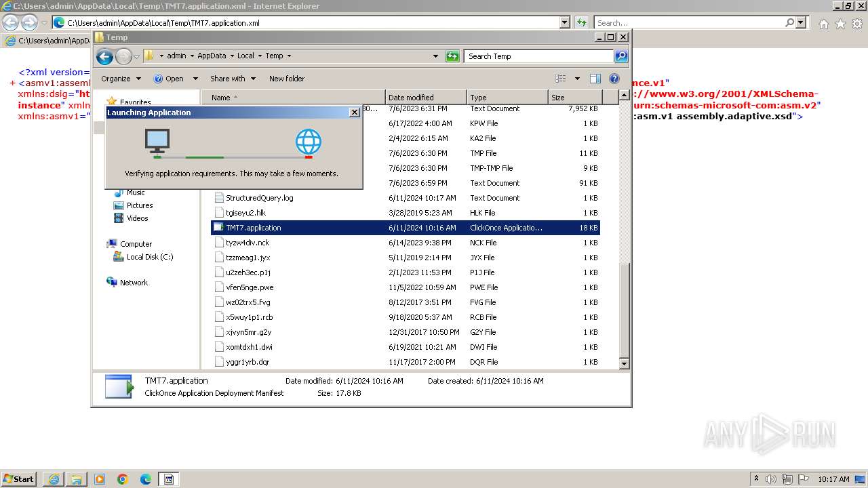Sort by Type column header
Screen dimensions: 868x488
click(x=507, y=98)
